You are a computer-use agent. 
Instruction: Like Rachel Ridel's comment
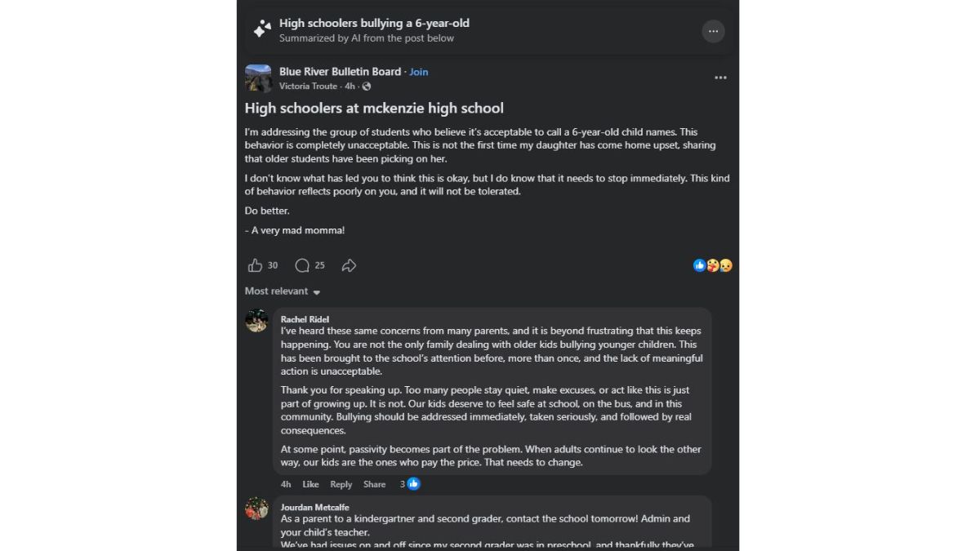click(x=310, y=484)
